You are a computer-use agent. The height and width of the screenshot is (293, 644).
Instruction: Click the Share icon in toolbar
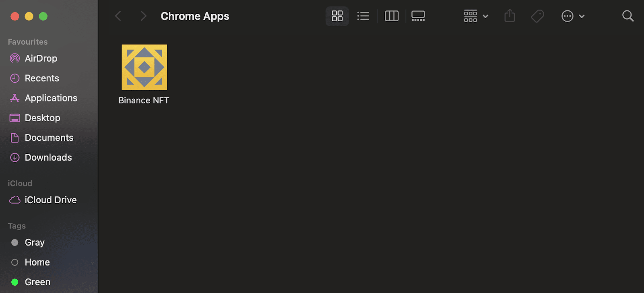click(510, 16)
